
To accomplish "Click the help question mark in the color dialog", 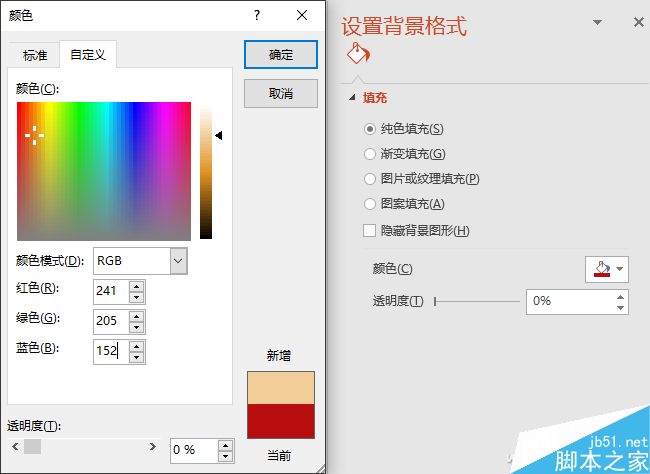I will click(257, 15).
